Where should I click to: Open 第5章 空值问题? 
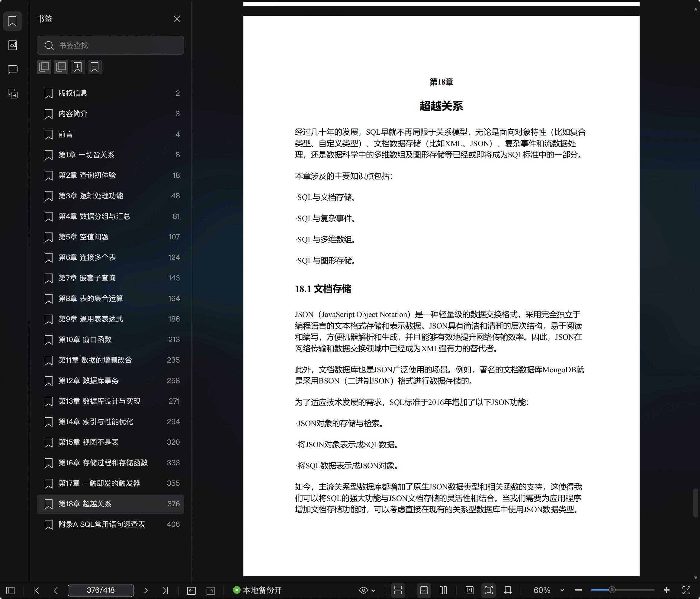[111, 237]
